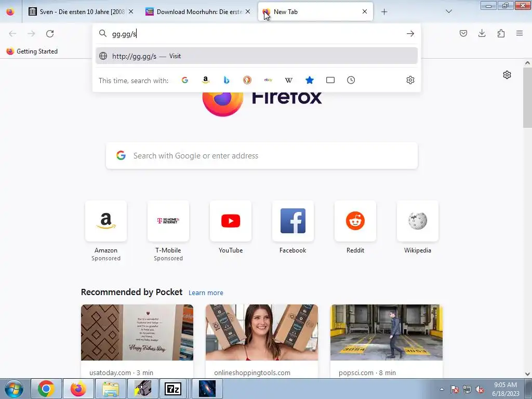Image resolution: width=532 pixels, height=399 pixels.
Task: Click the muted volume tray icon
Action: point(480,390)
